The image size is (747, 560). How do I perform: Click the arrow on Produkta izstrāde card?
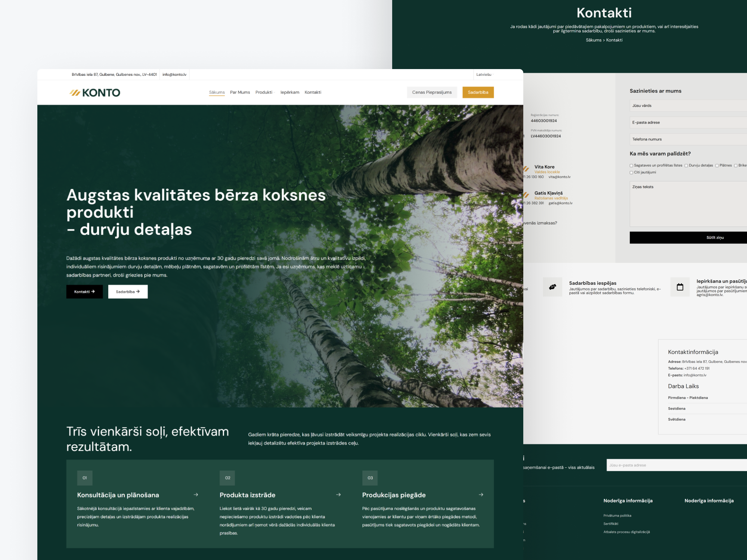pos(338,495)
